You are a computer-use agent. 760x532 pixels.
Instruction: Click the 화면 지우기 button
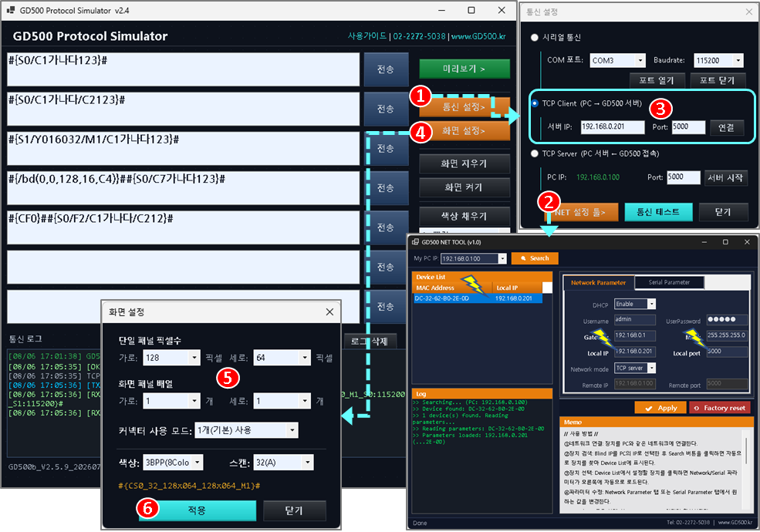coord(464,163)
